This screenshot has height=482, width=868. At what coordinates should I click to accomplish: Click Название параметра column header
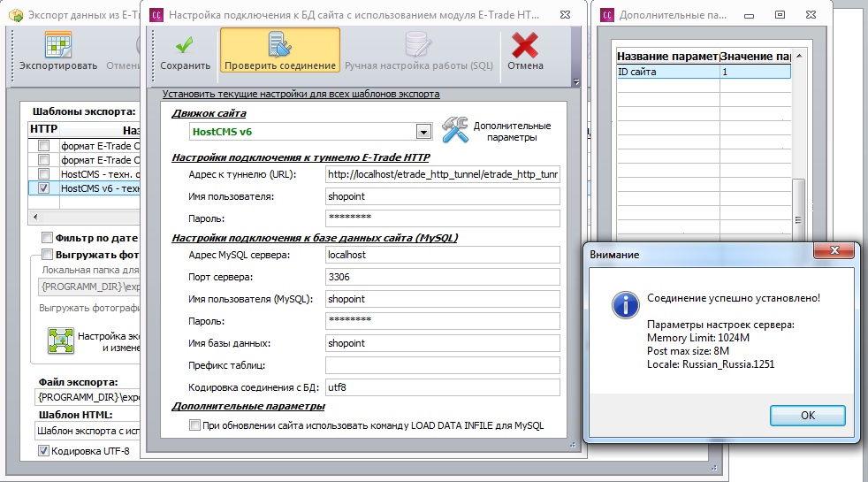[x=667, y=56]
